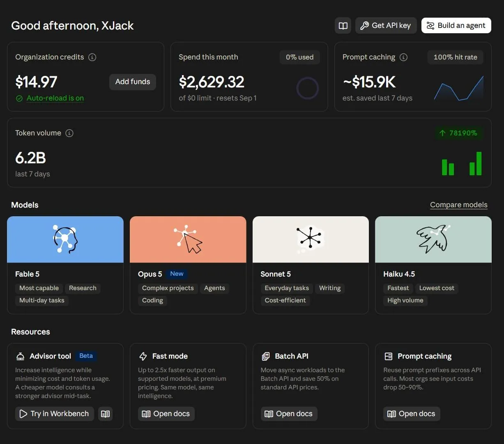
Task: Click the Auto-reload is on link
Action: (x=55, y=98)
